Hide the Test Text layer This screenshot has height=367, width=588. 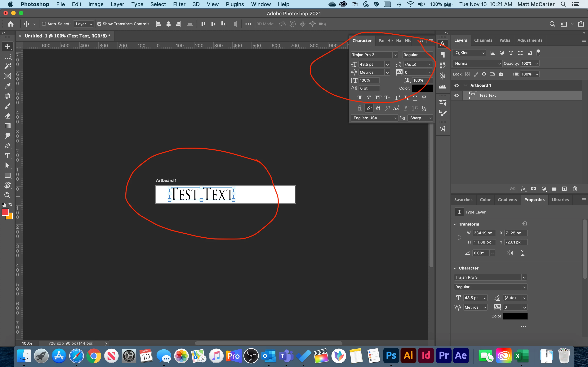click(x=457, y=95)
